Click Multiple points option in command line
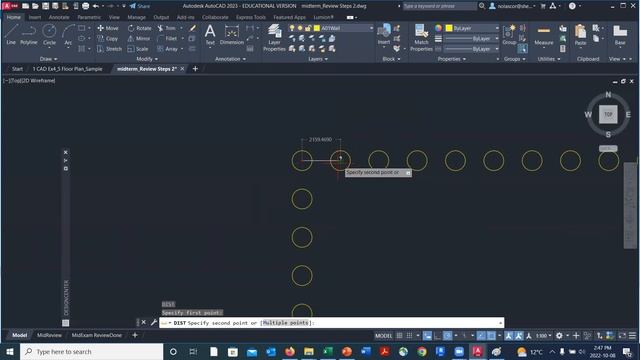This screenshot has width=640, height=360. tap(286, 323)
